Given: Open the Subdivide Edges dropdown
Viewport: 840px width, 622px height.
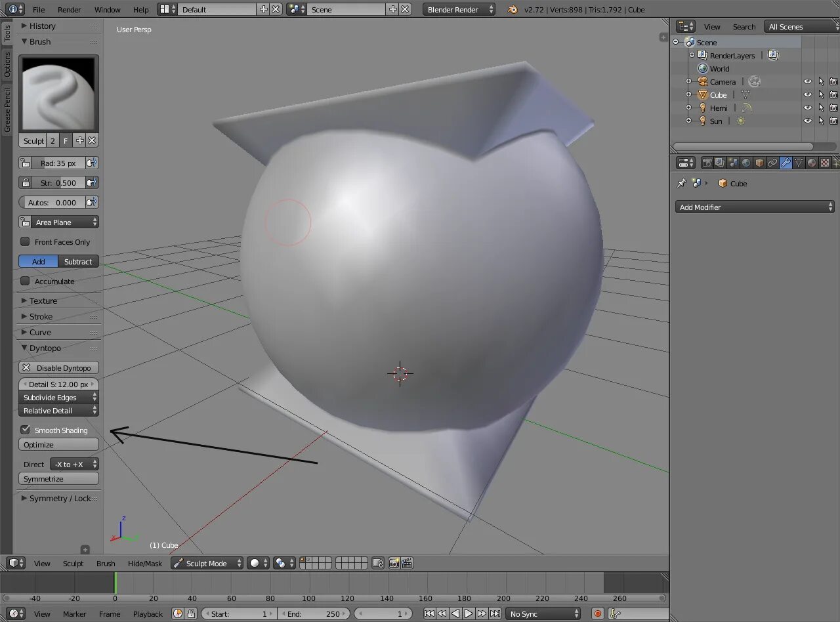Looking at the screenshot, I should [59, 397].
